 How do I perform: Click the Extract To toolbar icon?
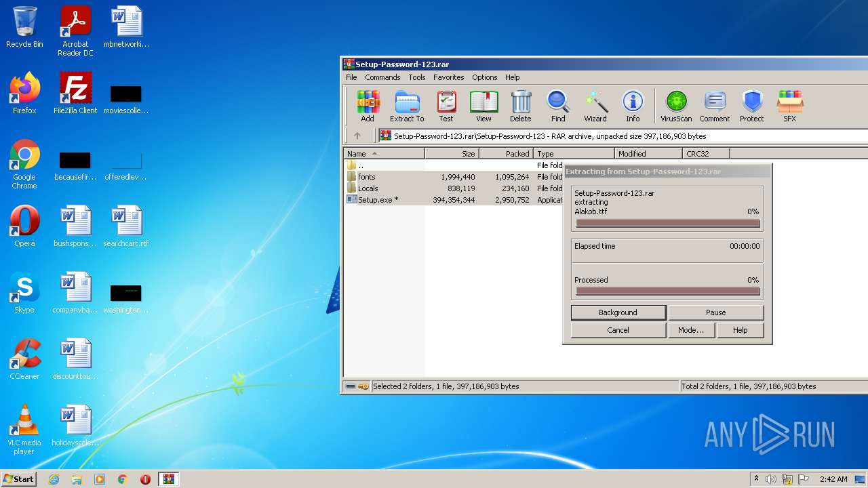(x=407, y=106)
